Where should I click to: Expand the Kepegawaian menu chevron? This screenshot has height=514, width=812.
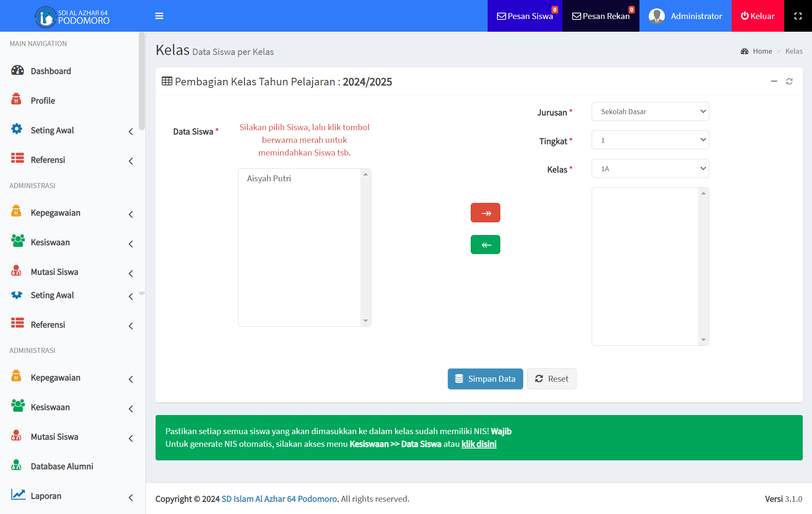(131, 214)
